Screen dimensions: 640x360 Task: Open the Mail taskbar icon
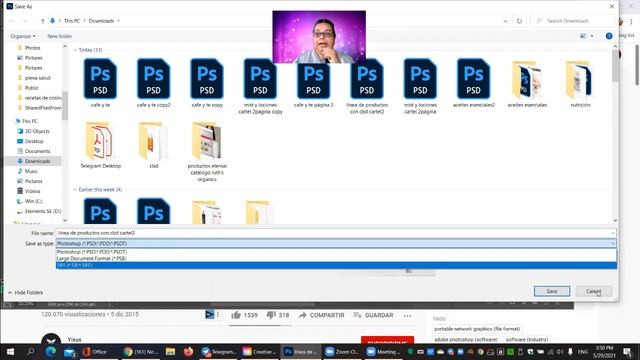click(x=70, y=351)
